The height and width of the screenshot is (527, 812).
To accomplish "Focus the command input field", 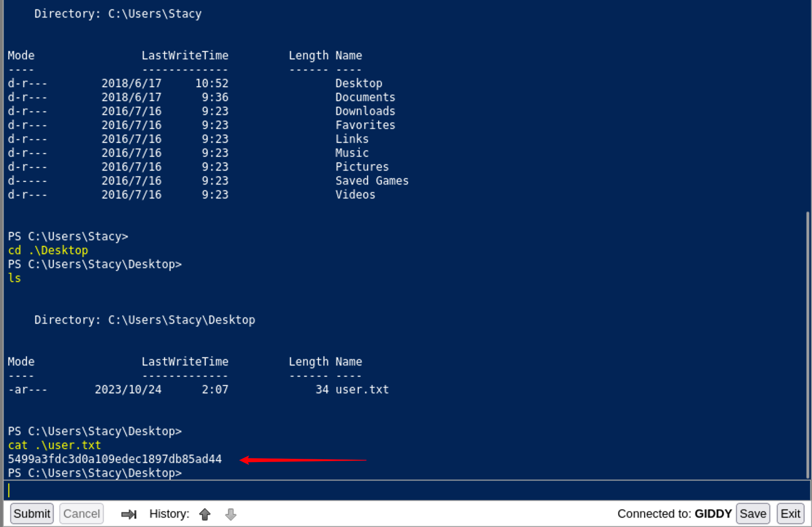I will 407,490.
